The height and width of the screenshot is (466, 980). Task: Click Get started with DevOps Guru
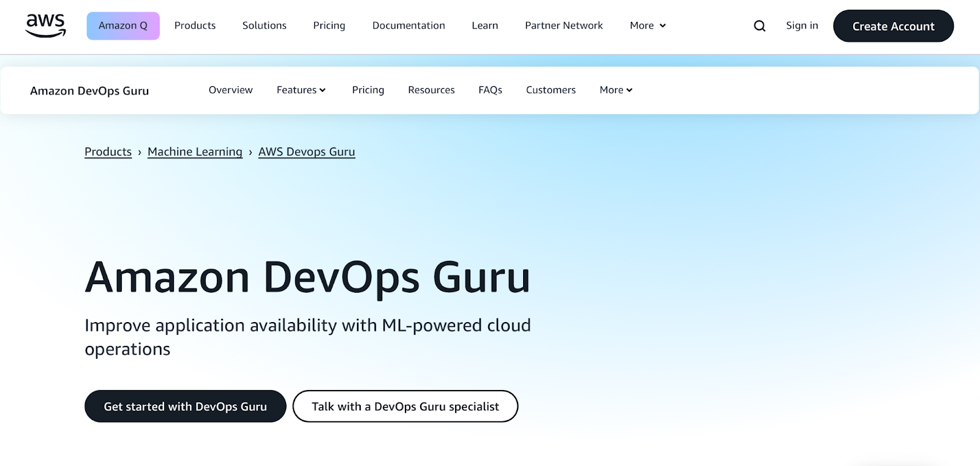point(186,406)
